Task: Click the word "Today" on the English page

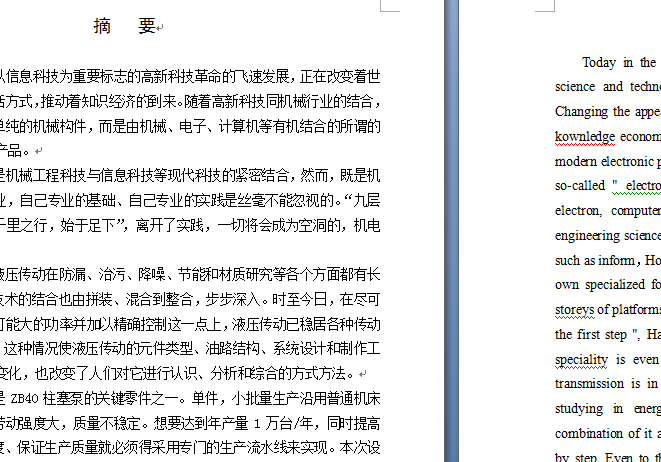Action: coord(599,62)
